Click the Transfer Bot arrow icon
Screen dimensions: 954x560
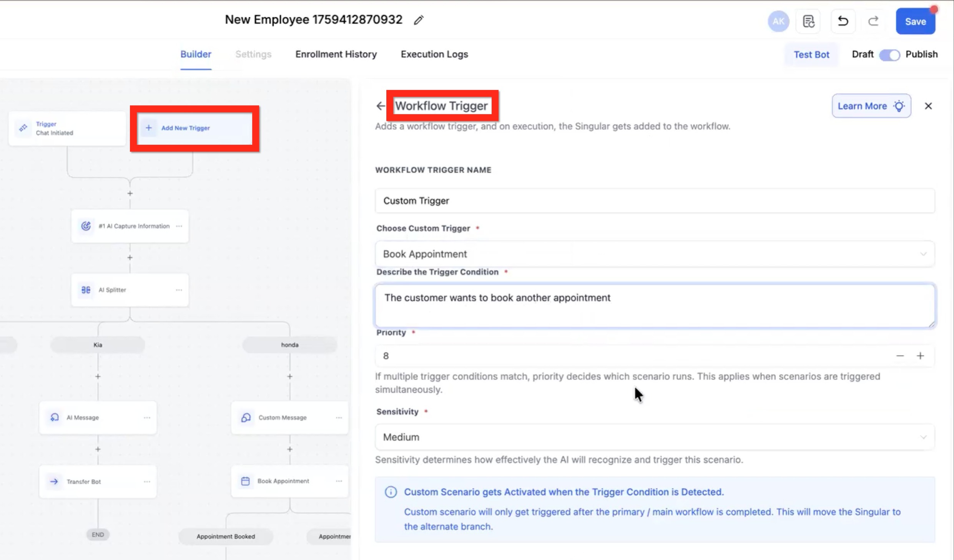pyautogui.click(x=54, y=482)
